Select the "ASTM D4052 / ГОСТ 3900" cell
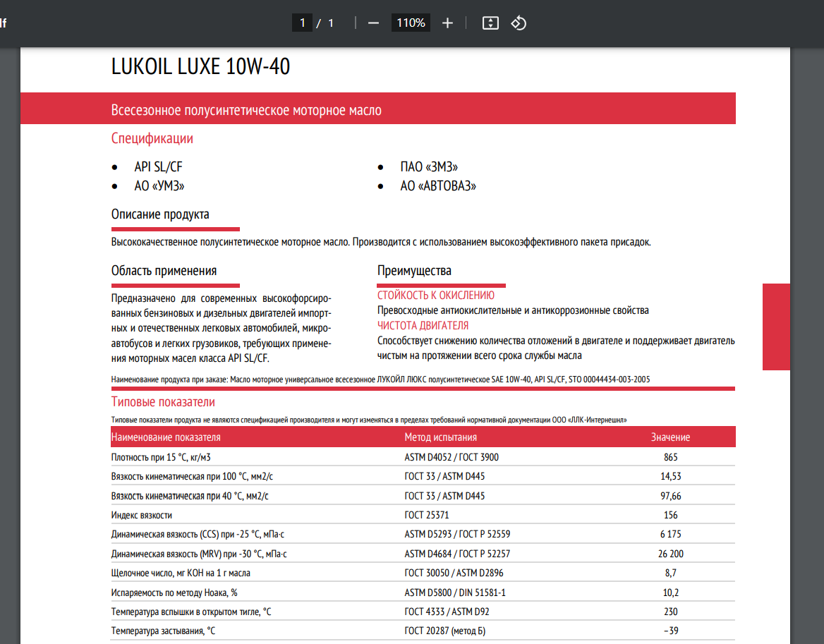This screenshot has height=644, width=824. pyautogui.click(x=452, y=457)
